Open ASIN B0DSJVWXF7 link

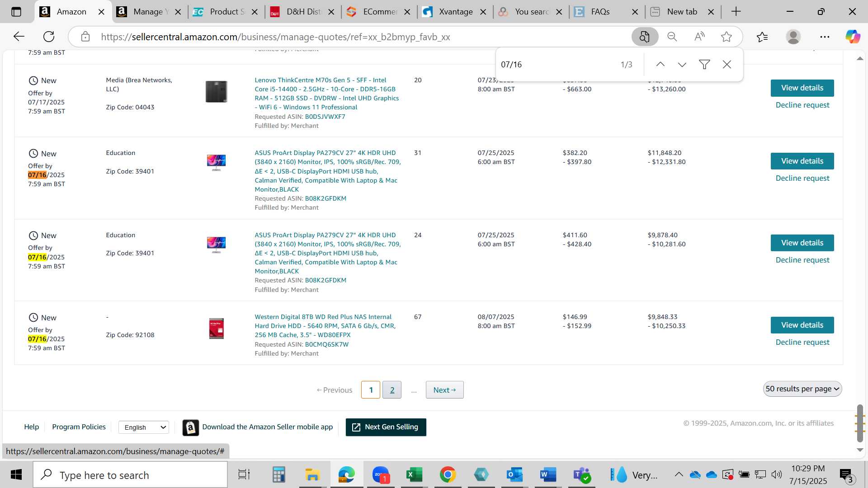coord(325,117)
